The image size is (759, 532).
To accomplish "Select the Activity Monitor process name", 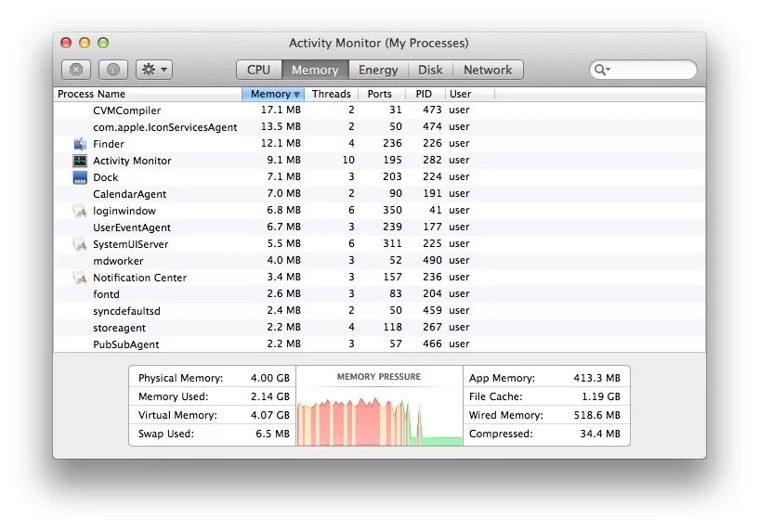I will (x=132, y=161).
